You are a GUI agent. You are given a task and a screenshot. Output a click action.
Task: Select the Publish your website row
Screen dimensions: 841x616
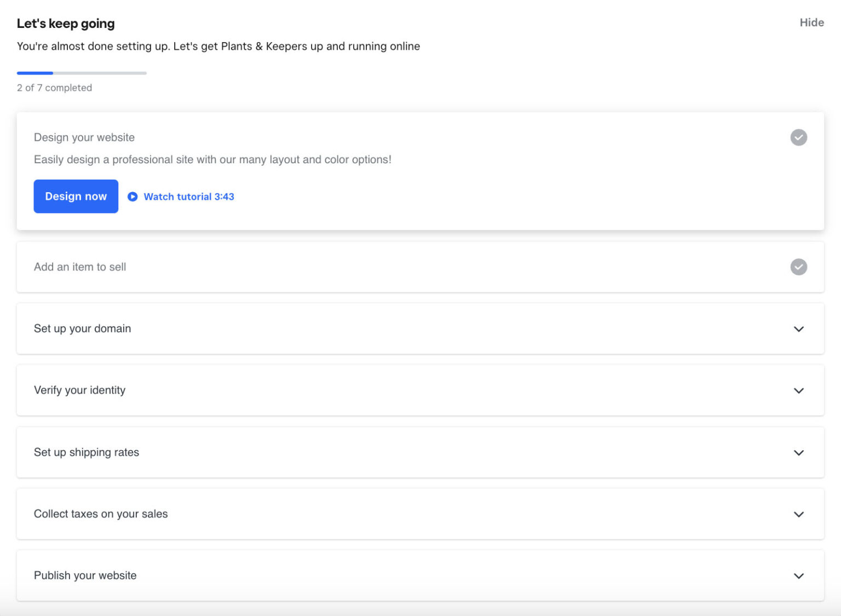[420, 576]
